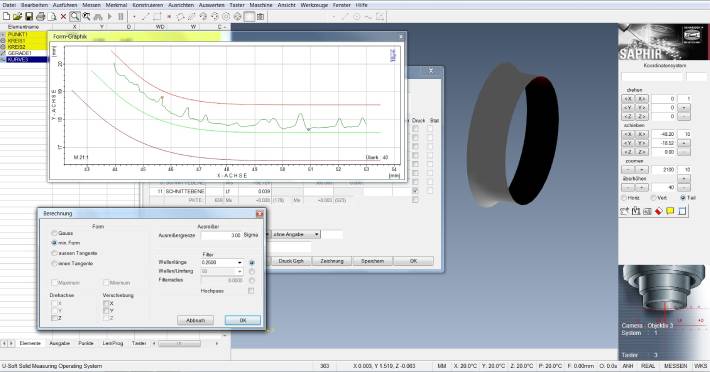Toggle Verschiebung X checkbox
Viewport: 710px width, 372px height.
[x=106, y=304]
